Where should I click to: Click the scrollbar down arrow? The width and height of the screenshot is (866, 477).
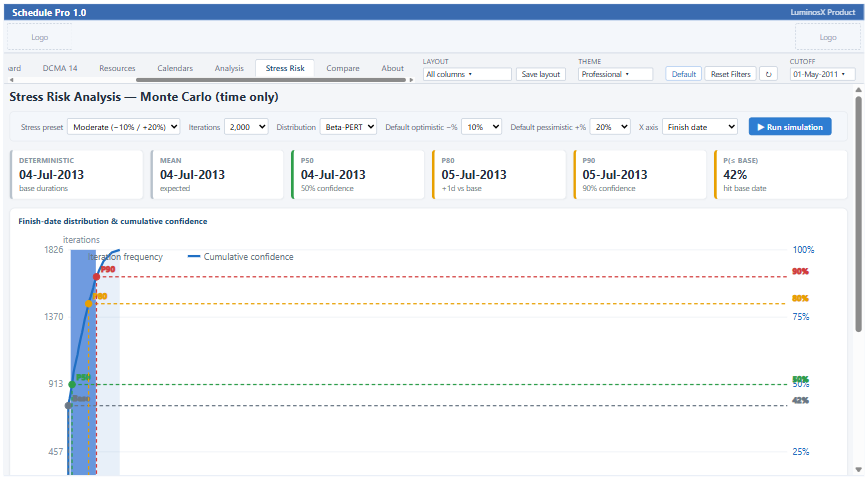pos(858,470)
